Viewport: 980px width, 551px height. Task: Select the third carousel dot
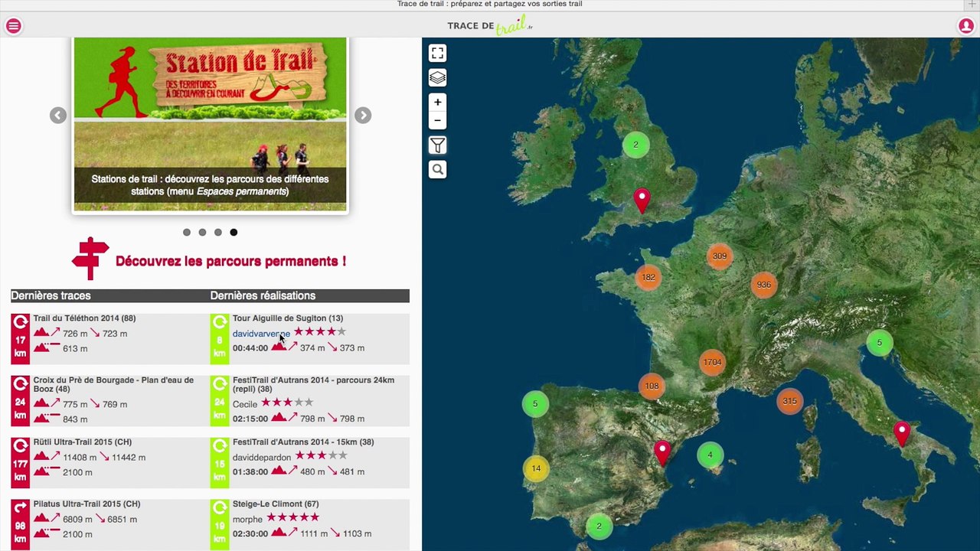coord(218,232)
